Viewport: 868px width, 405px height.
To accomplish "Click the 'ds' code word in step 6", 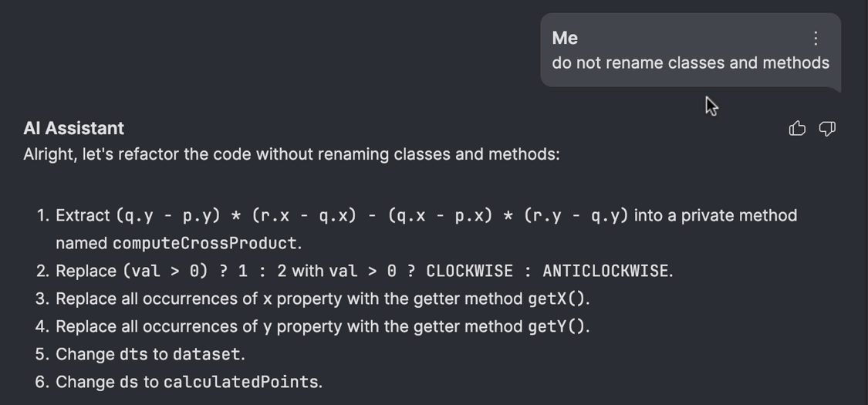I will [129, 383].
